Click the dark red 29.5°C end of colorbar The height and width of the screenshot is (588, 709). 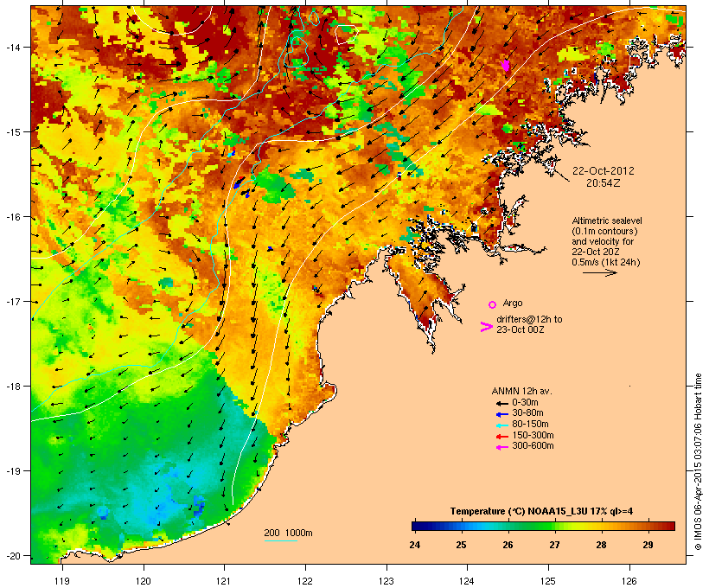point(671,526)
